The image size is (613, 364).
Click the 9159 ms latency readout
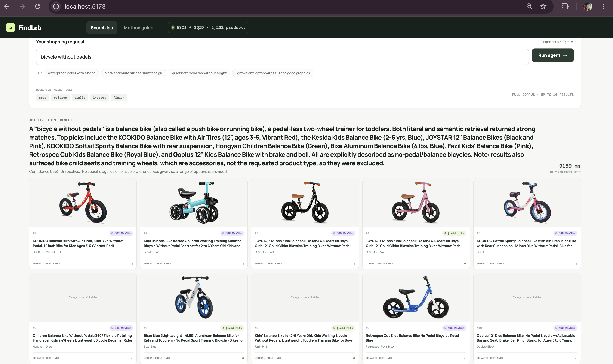[x=570, y=166]
